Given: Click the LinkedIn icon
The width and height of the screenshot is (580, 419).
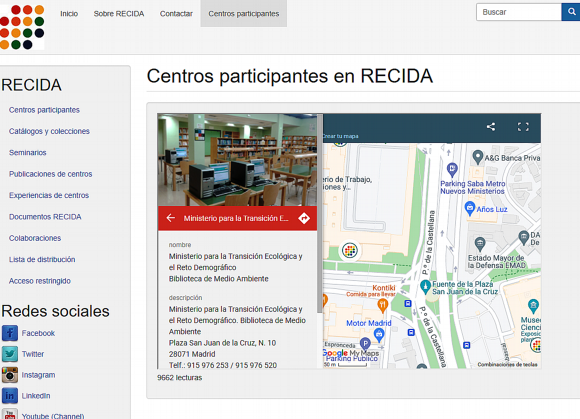Looking at the screenshot, I should [x=10, y=395].
